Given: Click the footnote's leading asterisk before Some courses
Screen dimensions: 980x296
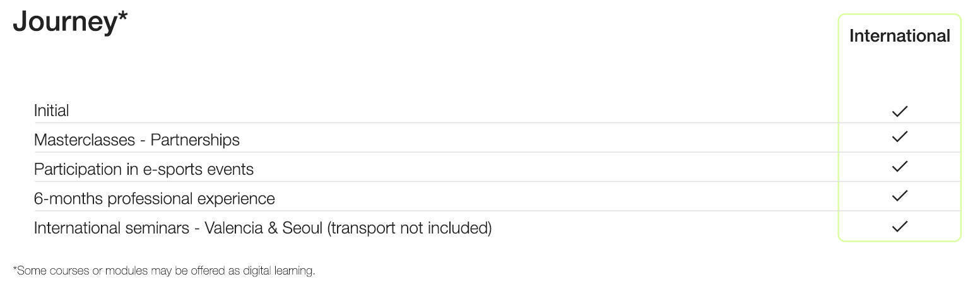Looking at the screenshot, I should [x=15, y=269].
